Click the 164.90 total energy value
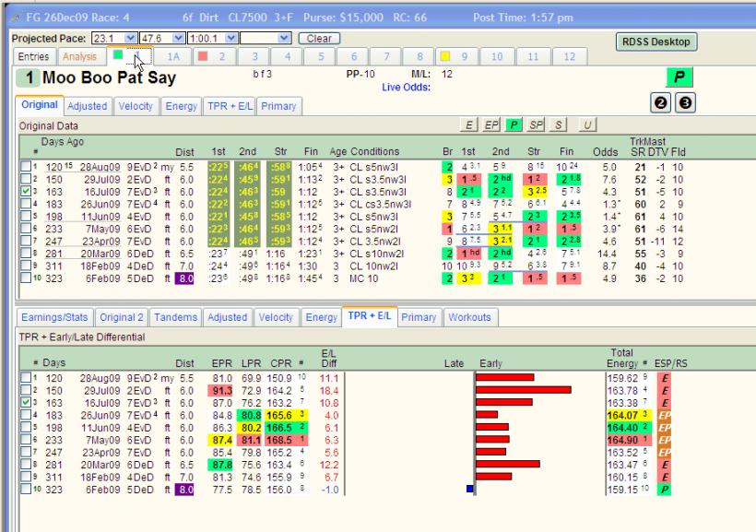 pyautogui.click(x=623, y=441)
